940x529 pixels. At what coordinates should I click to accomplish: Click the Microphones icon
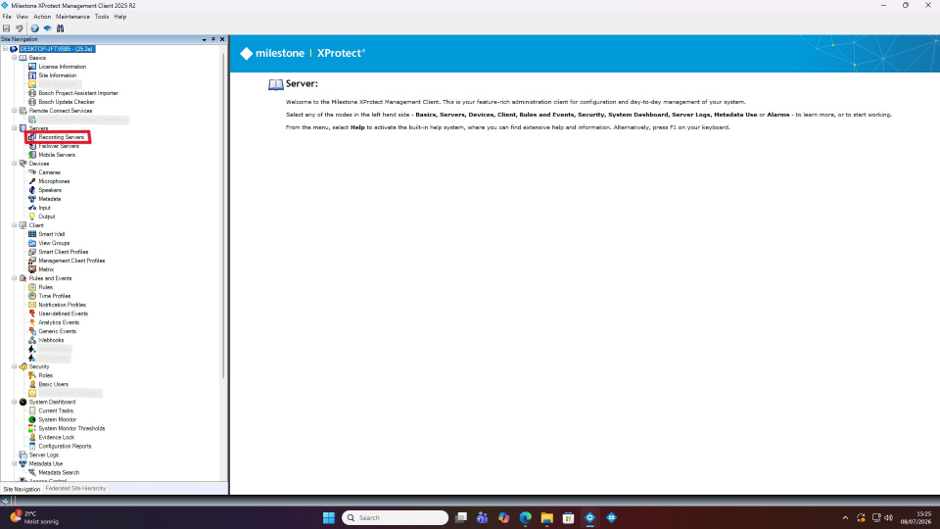click(32, 181)
